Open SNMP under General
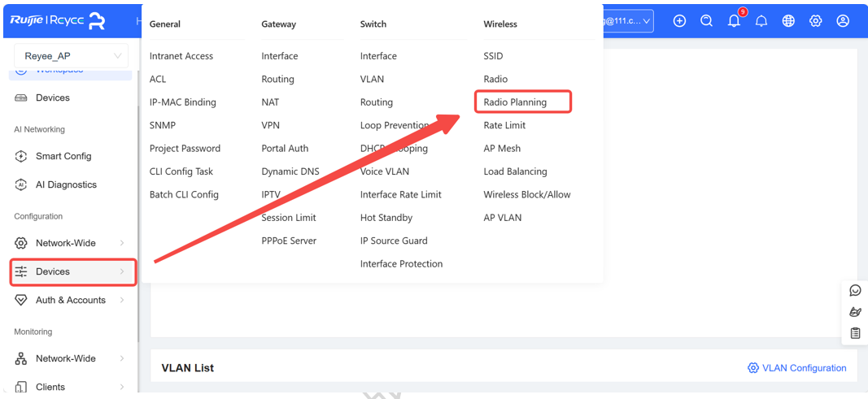 coord(162,125)
